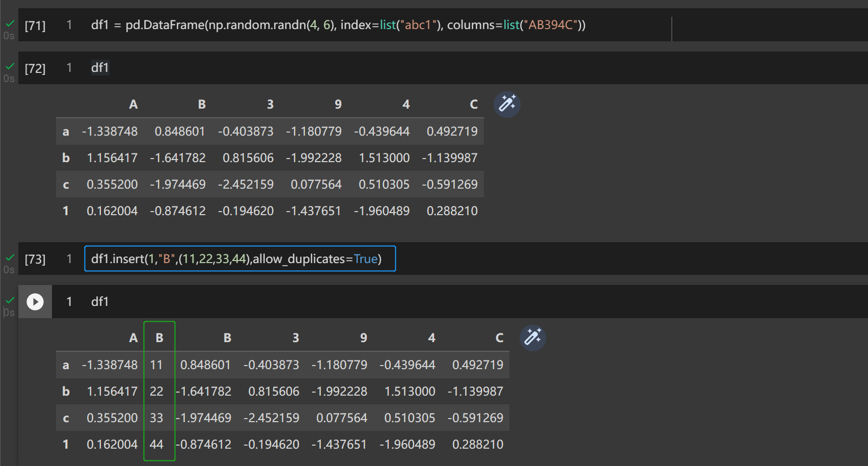Click column header A in first table

pos(133,105)
